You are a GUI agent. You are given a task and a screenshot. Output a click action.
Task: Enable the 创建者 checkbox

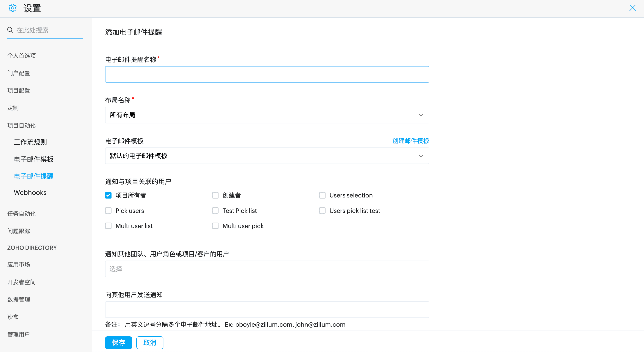pos(215,195)
